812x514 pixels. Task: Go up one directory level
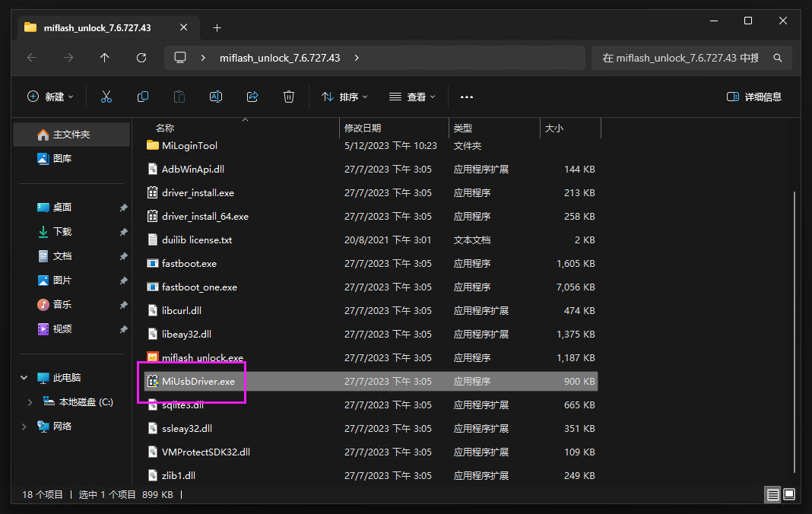pyautogui.click(x=105, y=58)
